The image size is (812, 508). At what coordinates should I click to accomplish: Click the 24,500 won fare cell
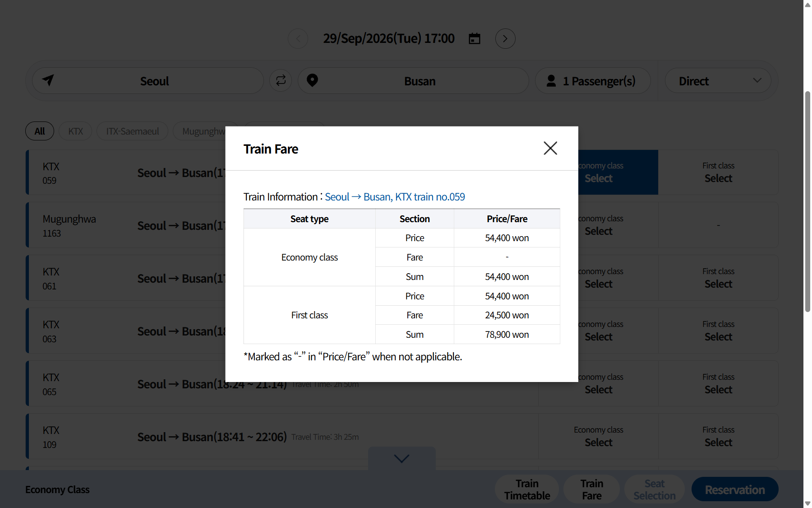click(x=507, y=315)
